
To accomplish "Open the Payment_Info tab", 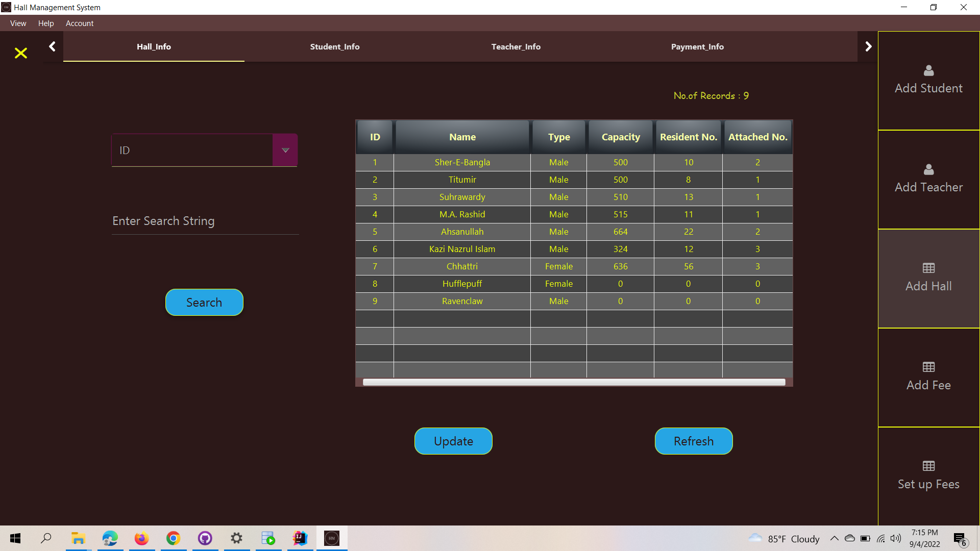I will pyautogui.click(x=697, y=46).
